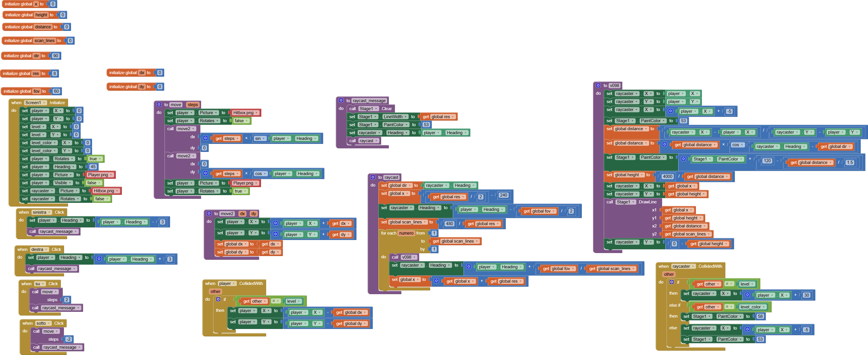This screenshot has width=868, height=355.
Task: Open if-block gear in raycaster.CollidedWith event
Action: pyautogui.click(x=672, y=282)
